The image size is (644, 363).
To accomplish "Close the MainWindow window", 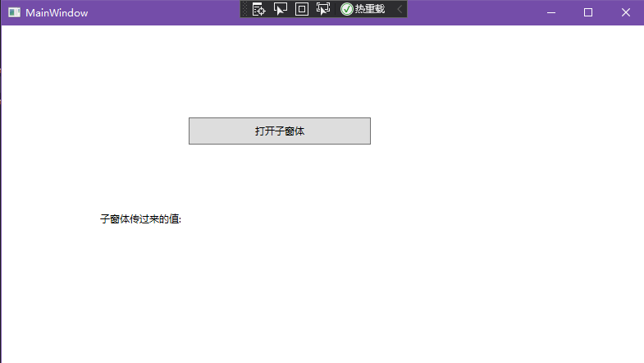I will pyautogui.click(x=625, y=13).
